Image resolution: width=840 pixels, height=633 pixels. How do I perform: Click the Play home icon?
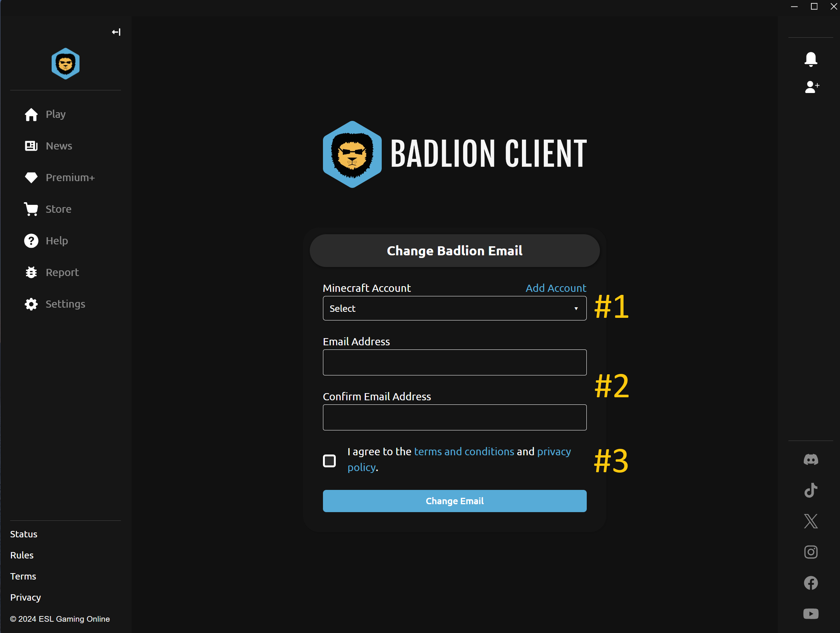coord(31,114)
